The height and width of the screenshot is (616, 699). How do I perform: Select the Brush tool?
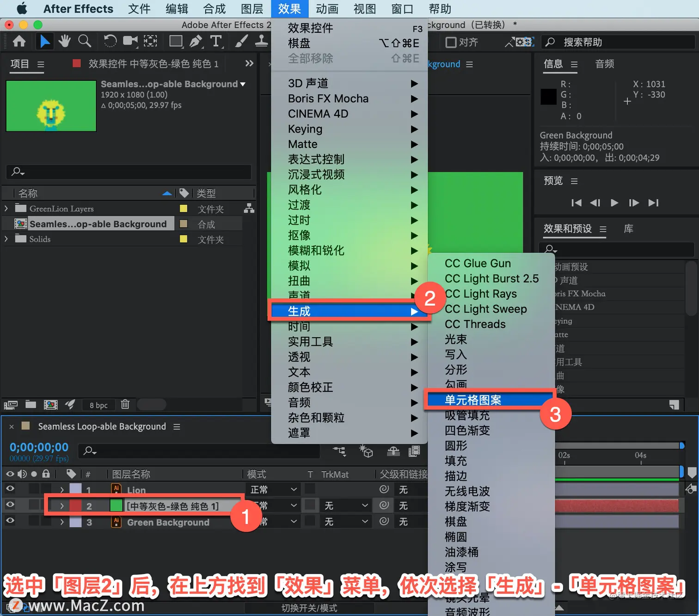coord(241,42)
